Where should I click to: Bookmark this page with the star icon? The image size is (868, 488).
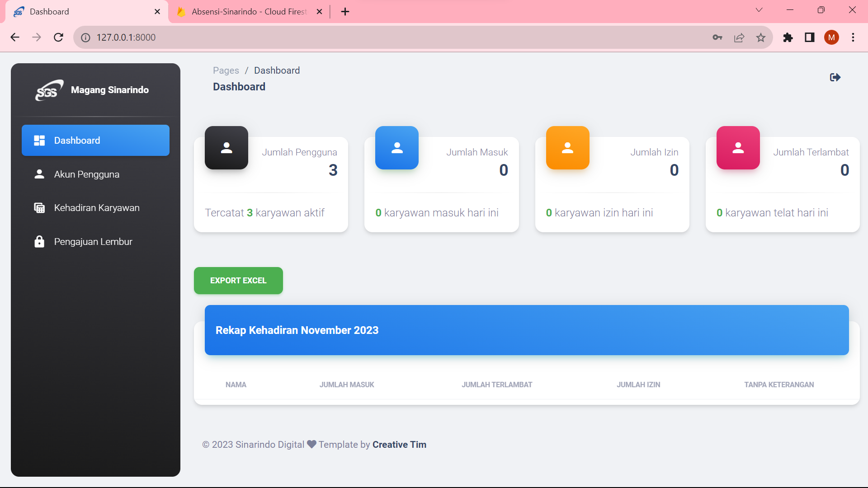point(761,38)
